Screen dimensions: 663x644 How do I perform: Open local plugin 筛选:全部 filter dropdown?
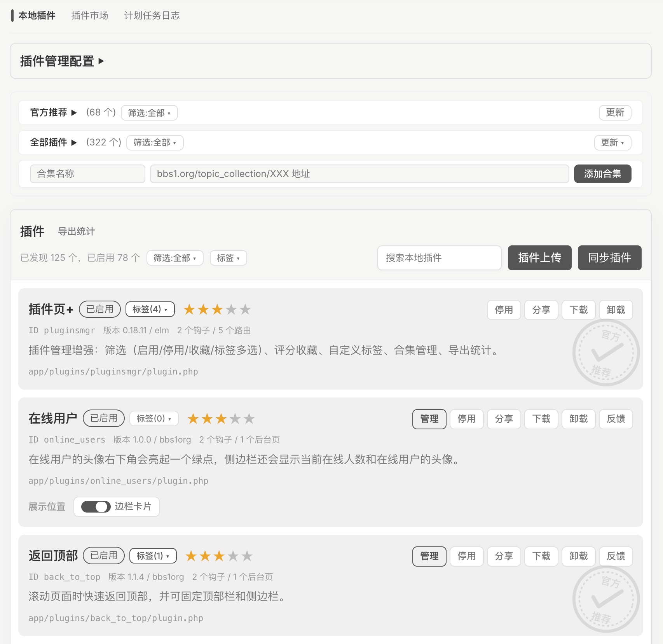tap(175, 258)
